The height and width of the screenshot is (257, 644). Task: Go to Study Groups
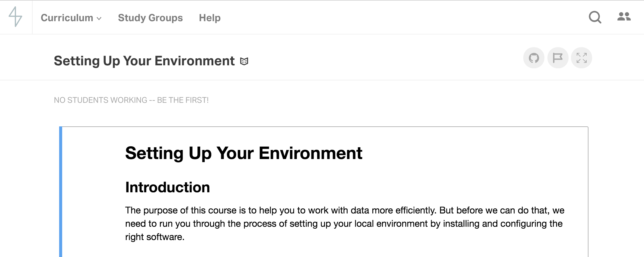click(150, 18)
